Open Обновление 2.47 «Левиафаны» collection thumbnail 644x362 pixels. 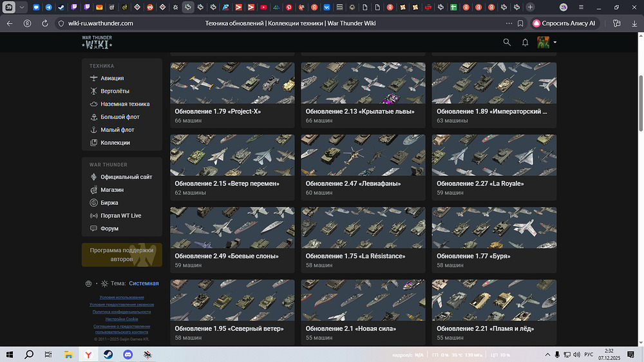[363, 155]
